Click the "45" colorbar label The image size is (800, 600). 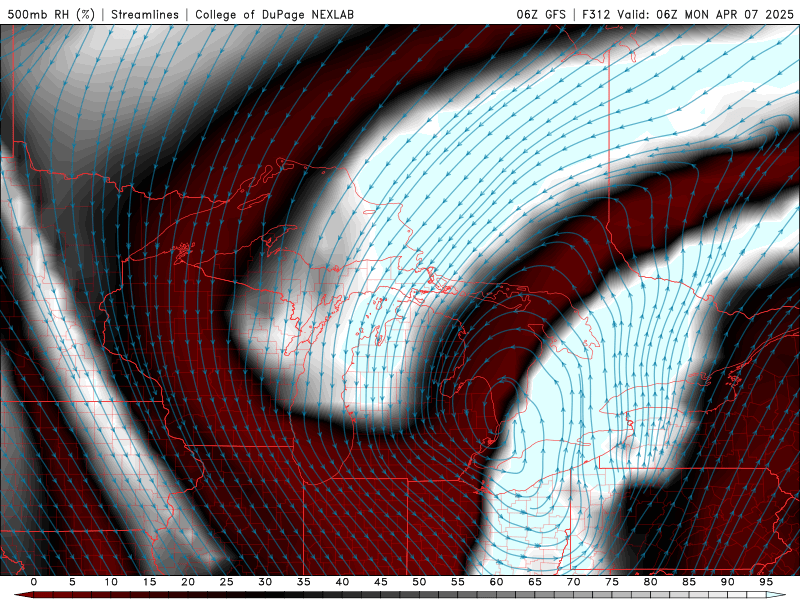[x=381, y=582]
